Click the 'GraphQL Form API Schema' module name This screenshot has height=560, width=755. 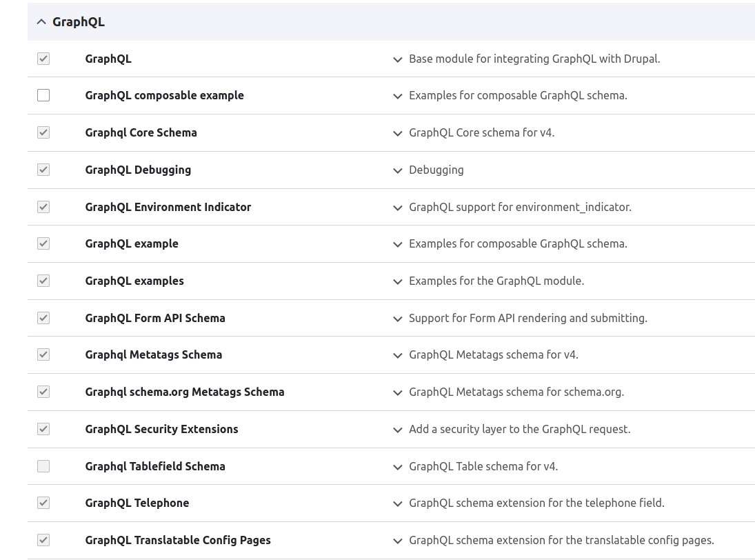155,318
